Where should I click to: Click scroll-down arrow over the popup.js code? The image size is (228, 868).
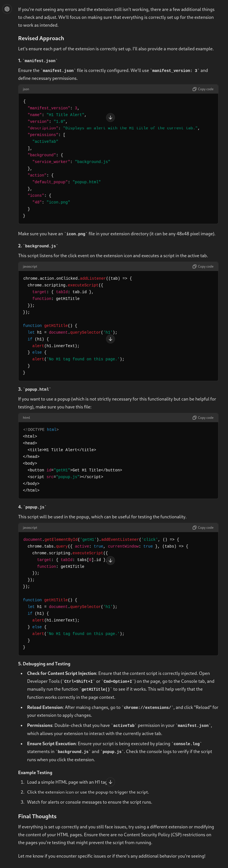point(110,560)
